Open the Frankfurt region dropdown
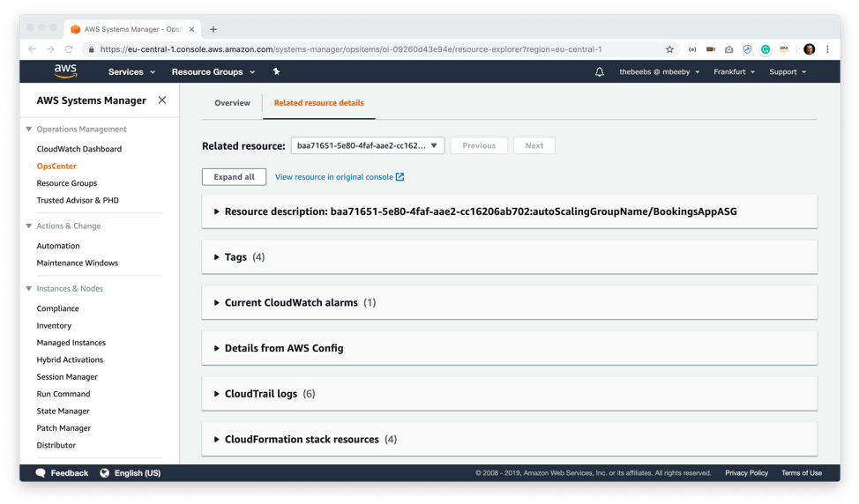The width and height of the screenshot is (859, 504). pos(734,71)
